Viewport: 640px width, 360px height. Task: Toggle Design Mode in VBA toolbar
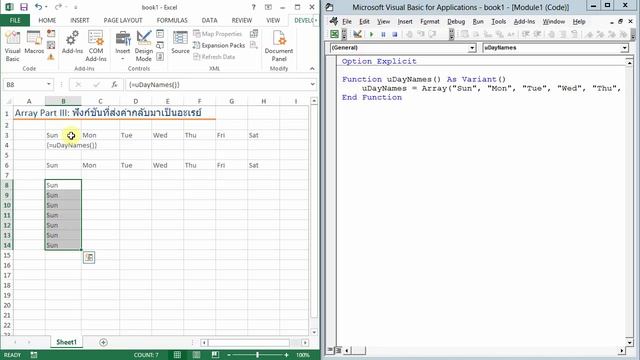pos(357,34)
